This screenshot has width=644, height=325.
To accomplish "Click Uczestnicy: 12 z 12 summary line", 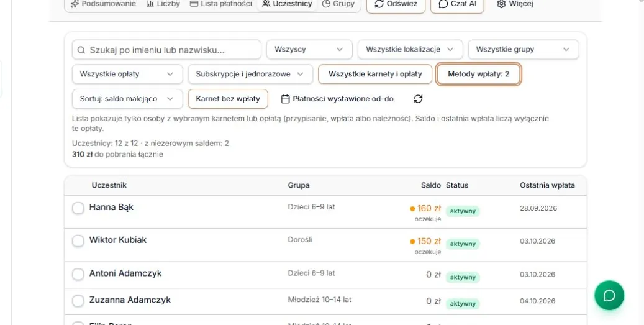I will pyautogui.click(x=150, y=144).
